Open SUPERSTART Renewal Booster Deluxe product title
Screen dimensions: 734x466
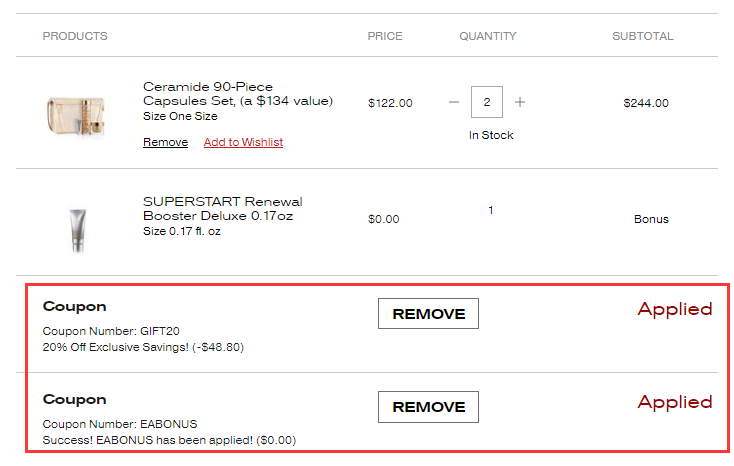coord(223,208)
